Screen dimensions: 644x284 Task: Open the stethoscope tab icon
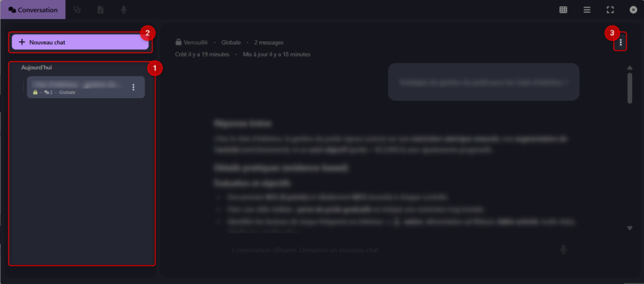[x=77, y=9]
